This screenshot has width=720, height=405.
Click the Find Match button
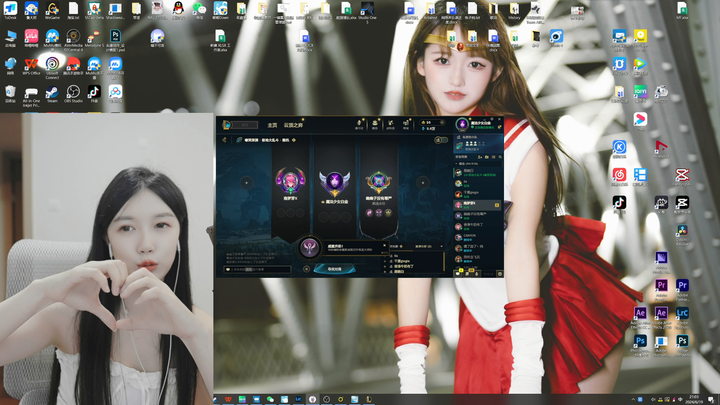point(334,269)
